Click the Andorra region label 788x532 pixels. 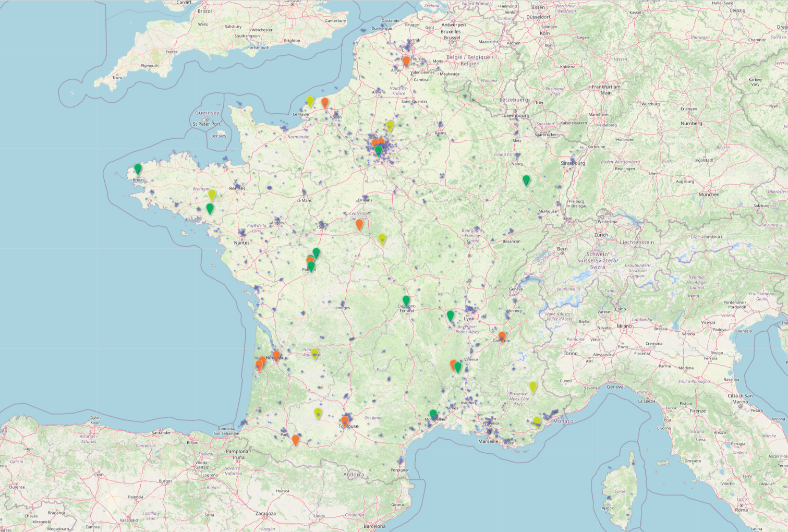coord(353,475)
